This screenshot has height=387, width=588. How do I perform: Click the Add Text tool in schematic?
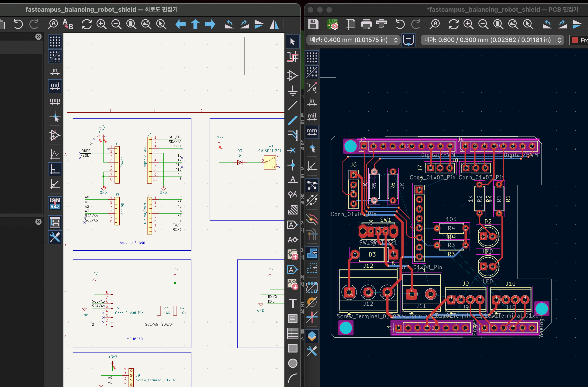(293, 303)
